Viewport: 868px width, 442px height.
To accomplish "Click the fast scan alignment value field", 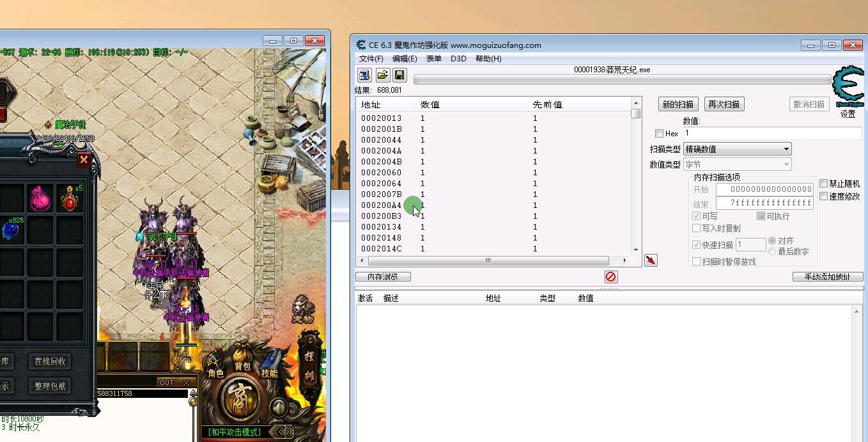I will (750, 244).
